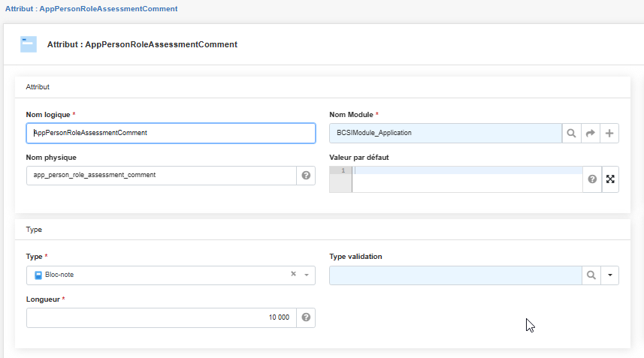
Task: Click the Nom physique input field
Action: [x=161, y=176]
